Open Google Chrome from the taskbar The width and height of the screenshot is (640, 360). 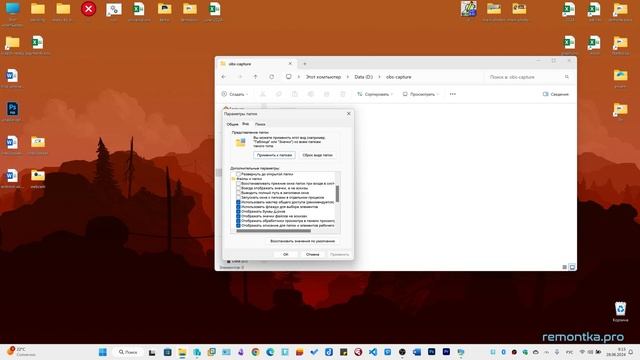tap(255, 352)
